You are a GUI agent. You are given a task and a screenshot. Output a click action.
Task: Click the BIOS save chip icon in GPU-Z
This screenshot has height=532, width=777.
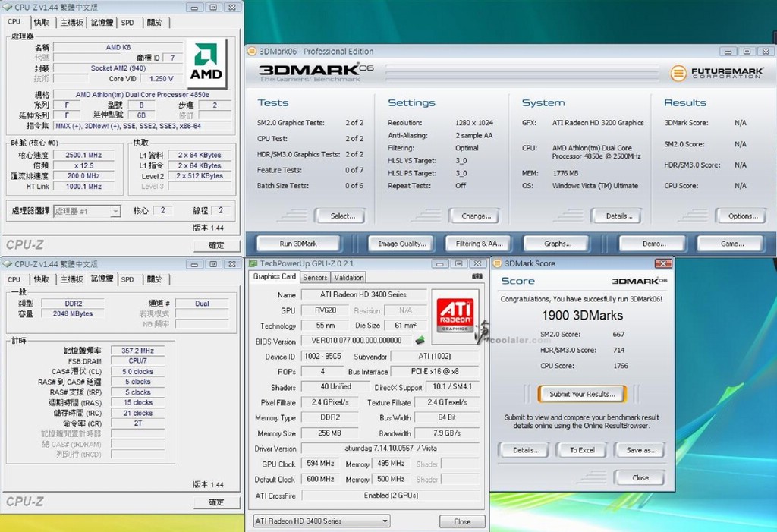(420, 340)
